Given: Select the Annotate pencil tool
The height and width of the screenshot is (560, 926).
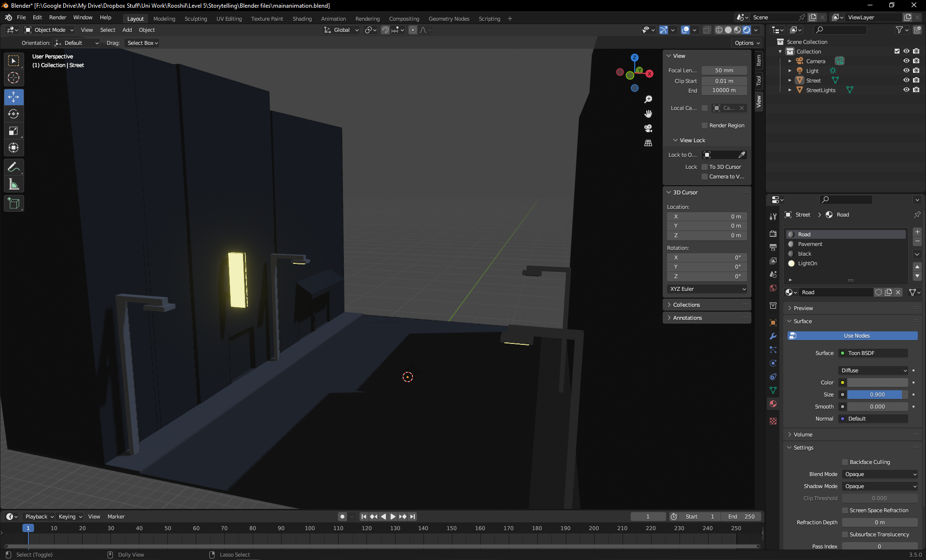Looking at the screenshot, I should (x=14, y=167).
